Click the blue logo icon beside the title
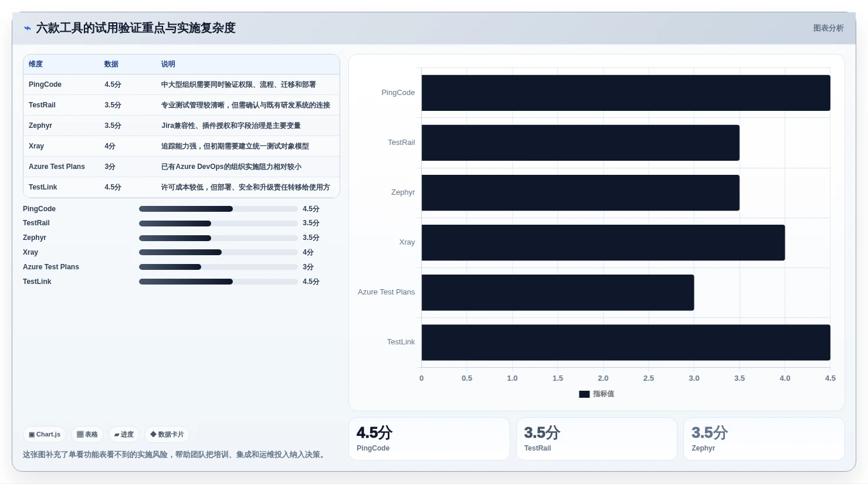The width and height of the screenshot is (868, 484). coord(27,28)
